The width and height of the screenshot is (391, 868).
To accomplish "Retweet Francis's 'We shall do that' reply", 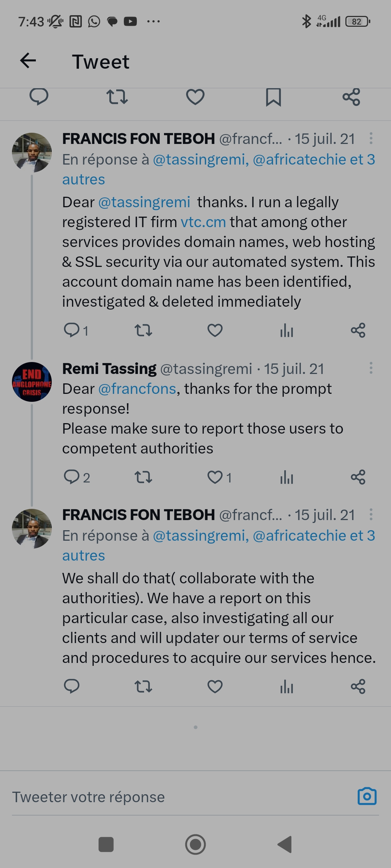I will 143,686.
